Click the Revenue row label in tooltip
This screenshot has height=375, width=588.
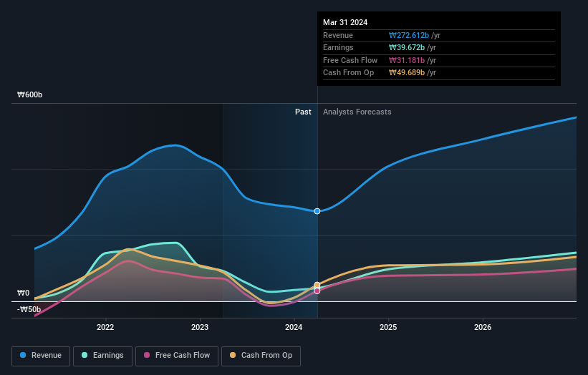click(338, 35)
